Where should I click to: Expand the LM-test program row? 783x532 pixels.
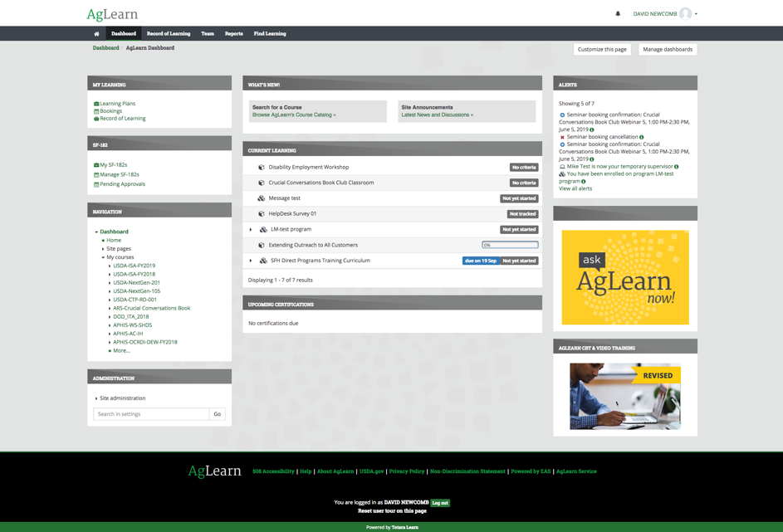pos(251,230)
